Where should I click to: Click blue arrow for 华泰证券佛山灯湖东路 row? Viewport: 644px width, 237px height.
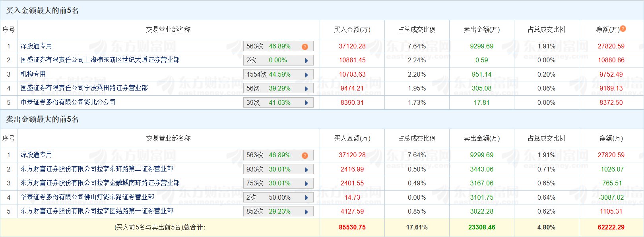click(x=306, y=198)
